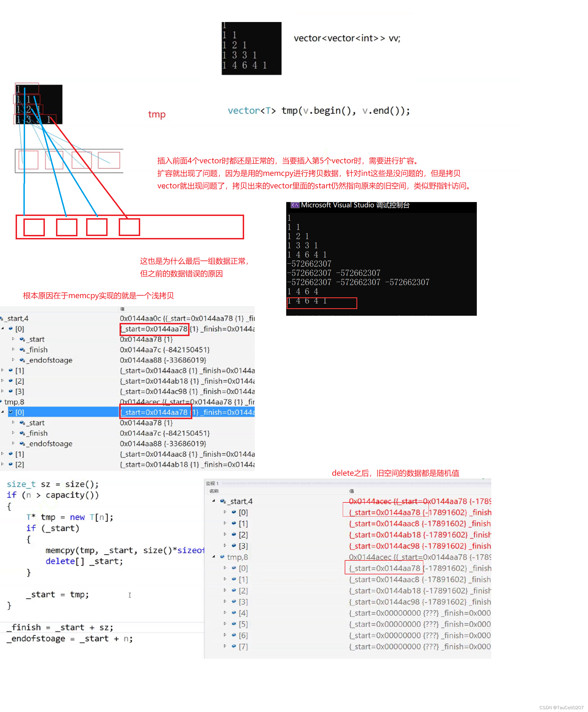
Task: Select the _start,4 row in the left watch list
Action: coord(127,319)
